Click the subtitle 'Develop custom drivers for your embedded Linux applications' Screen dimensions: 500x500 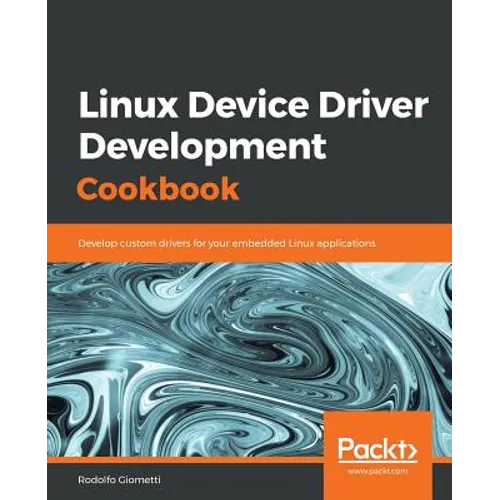pos(227,243)
